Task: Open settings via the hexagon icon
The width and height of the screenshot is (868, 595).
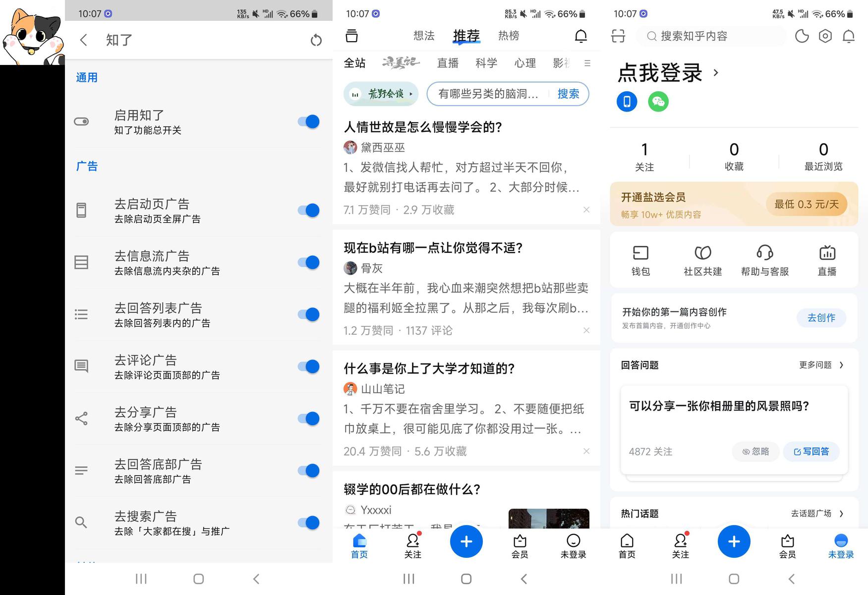Action: click(825, 36)
